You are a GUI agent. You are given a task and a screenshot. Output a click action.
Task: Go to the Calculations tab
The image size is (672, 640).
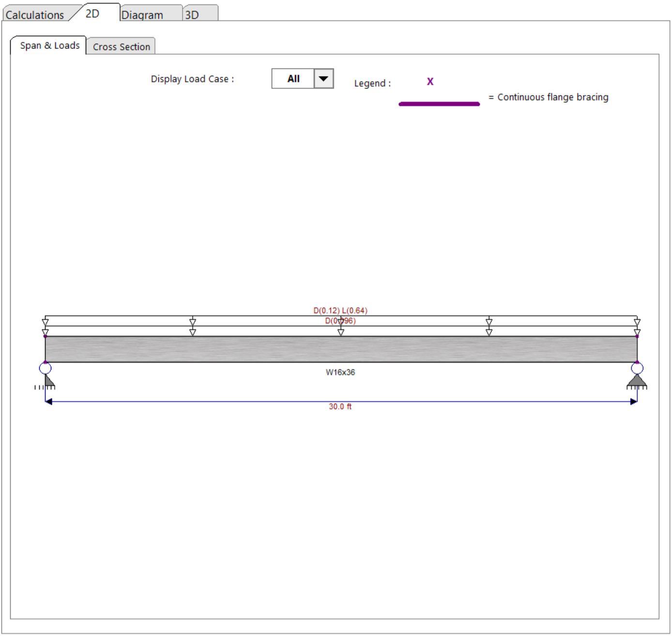tap(34, 15)
